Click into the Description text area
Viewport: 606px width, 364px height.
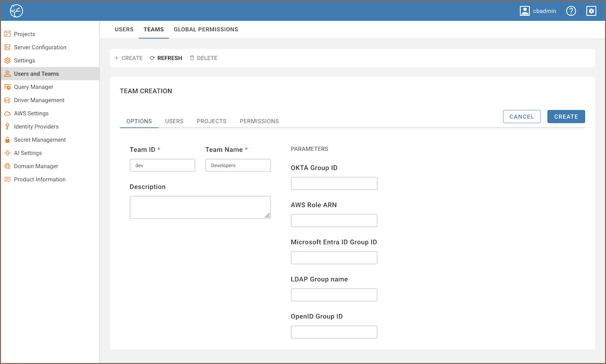coord(200,207)
